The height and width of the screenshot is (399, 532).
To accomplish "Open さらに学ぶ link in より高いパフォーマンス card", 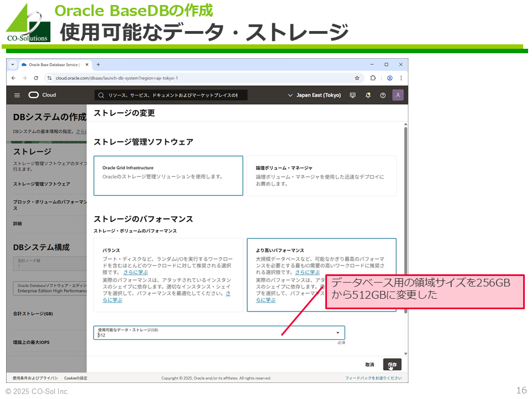I will coord(308,273).
